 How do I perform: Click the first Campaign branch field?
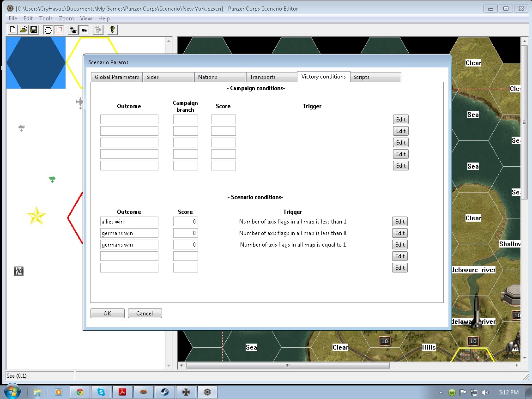[186, 120]
